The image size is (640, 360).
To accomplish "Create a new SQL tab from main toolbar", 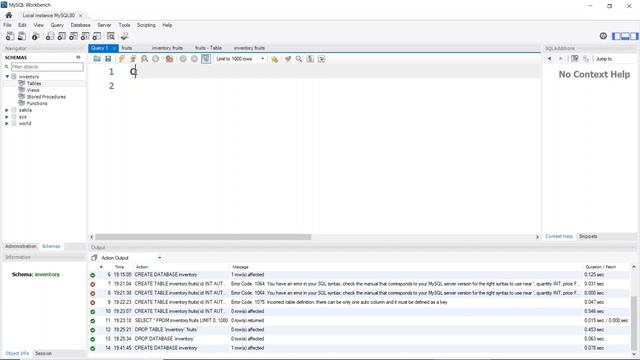I will (10, 36).
